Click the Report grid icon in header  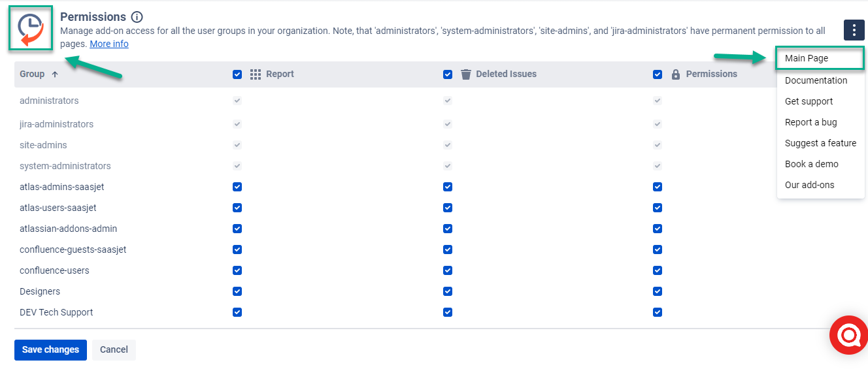[x=256, y=74]
